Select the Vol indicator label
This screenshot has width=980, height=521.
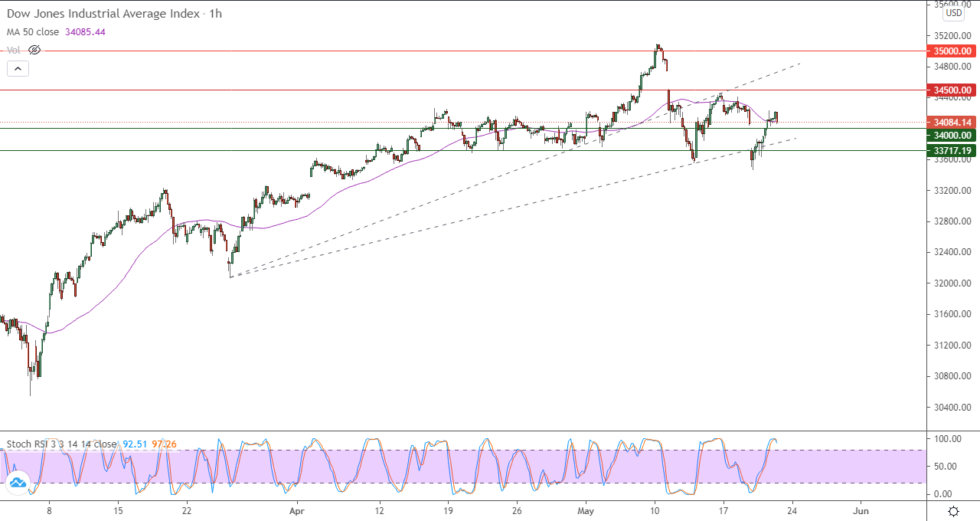point(14,50)
